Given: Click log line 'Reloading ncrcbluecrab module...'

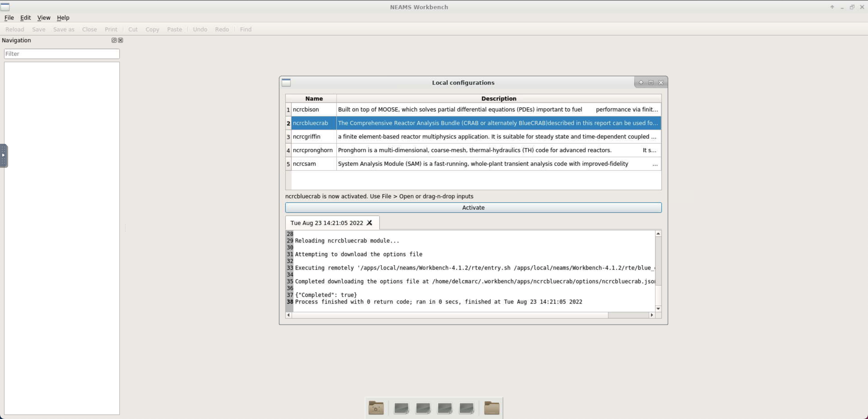Looking at the screenshot, I should click(x=347, y=241).
